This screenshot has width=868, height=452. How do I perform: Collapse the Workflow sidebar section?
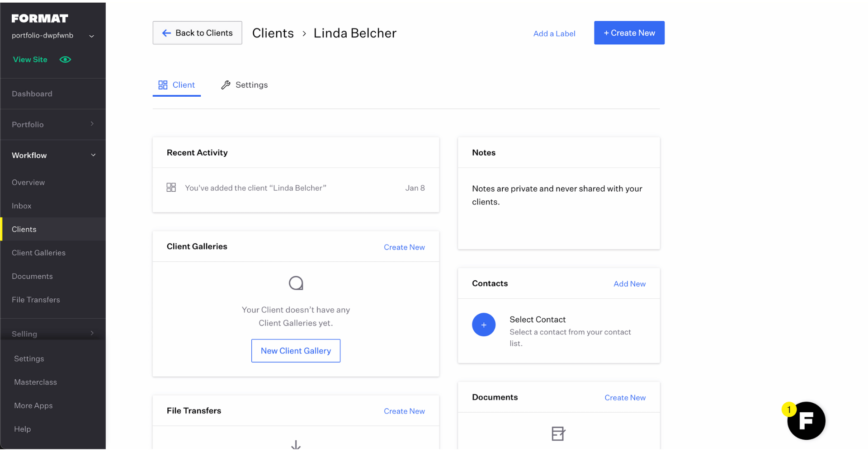coord(93,155)
